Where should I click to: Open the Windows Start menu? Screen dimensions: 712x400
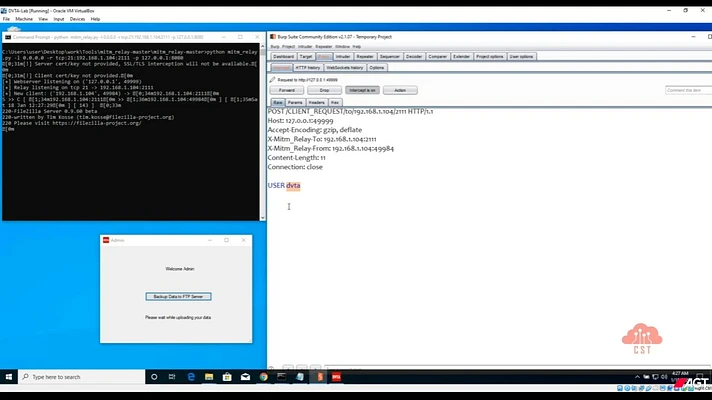(9, 377)
